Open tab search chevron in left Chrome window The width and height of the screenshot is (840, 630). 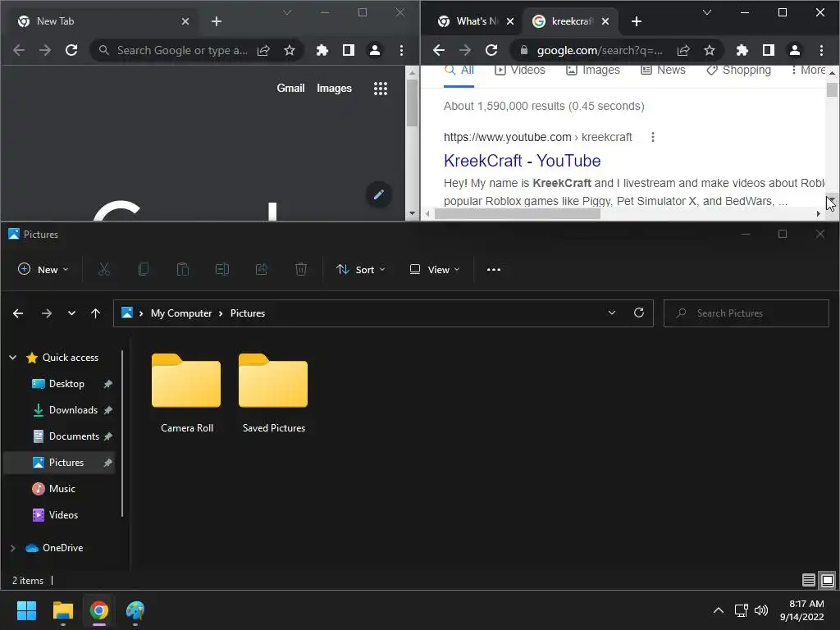[287, 12]
